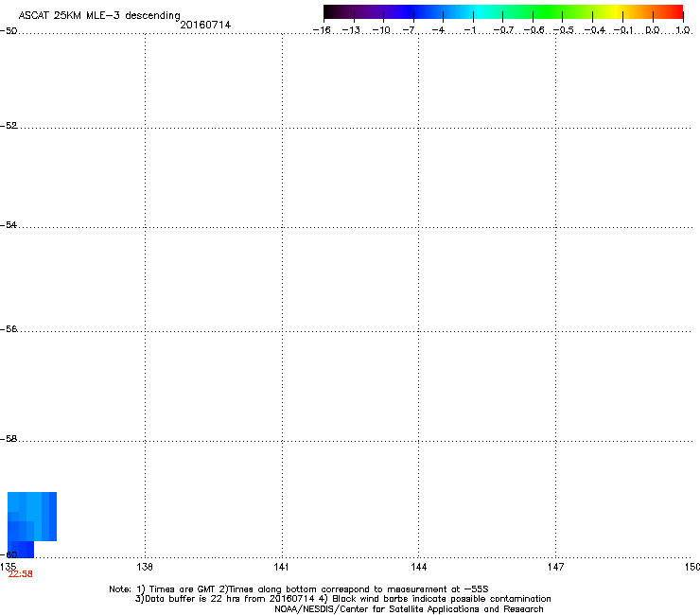Click the note line starting "Note: 1) Times are GMT"
The image size is (700, 615).
click(x=299, y=589)
